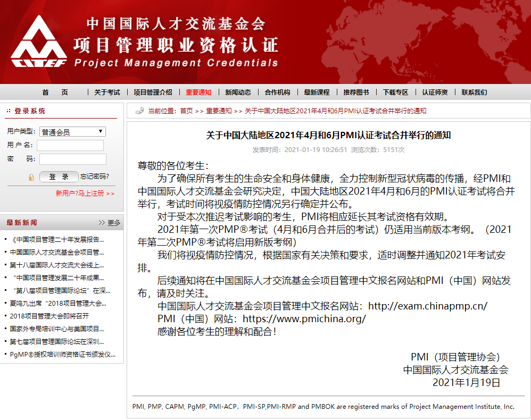
Task: Open 联系我们 navigation item
Action: pyautogui.click(x=474, y=93)
